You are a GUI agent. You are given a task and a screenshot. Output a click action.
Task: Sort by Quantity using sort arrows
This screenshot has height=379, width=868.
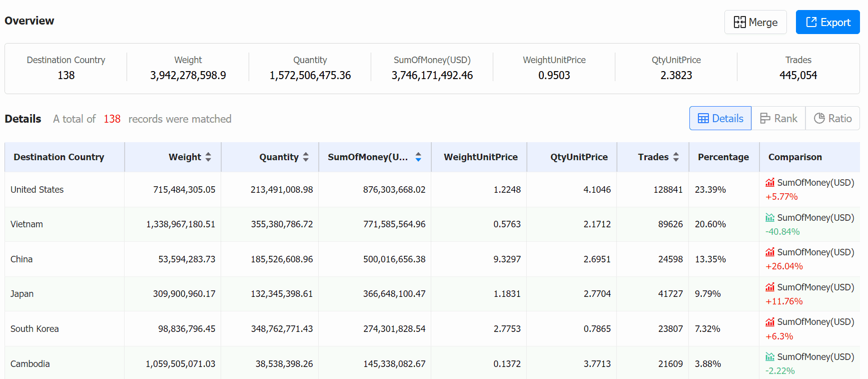306,157
